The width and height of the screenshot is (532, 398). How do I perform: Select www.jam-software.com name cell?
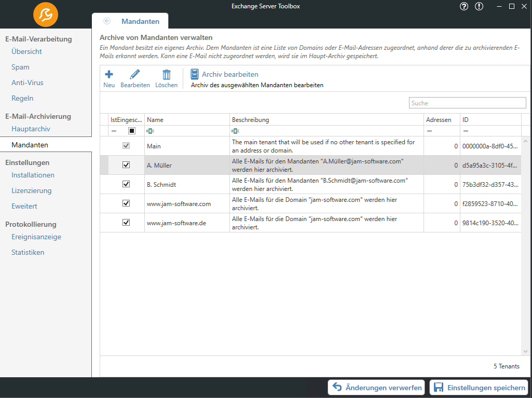tap(187, 204)
